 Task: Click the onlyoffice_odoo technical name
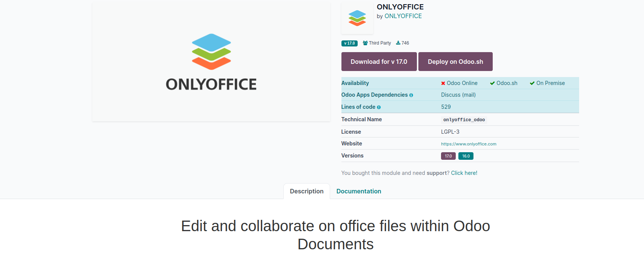tap(464, 120)
